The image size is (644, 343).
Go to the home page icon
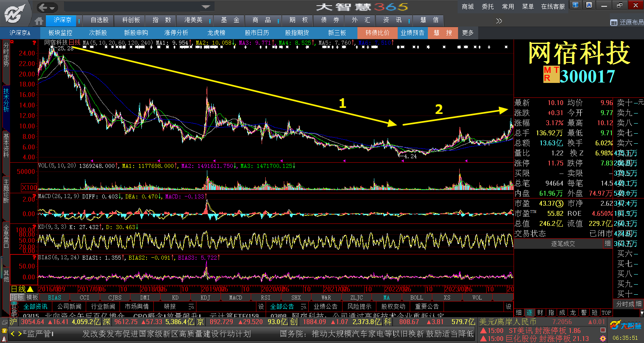[39, 21]
